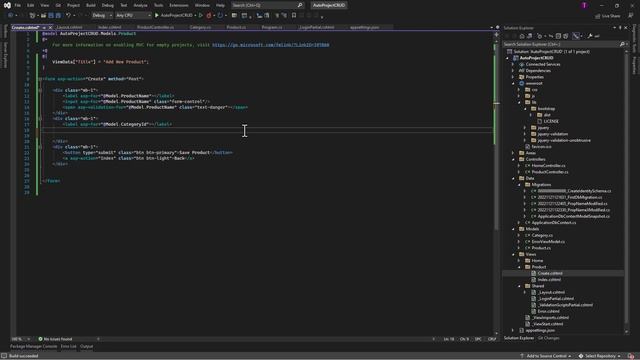
Task: Click the Undo arrow in the toolbar
Action: click(69, 15)
